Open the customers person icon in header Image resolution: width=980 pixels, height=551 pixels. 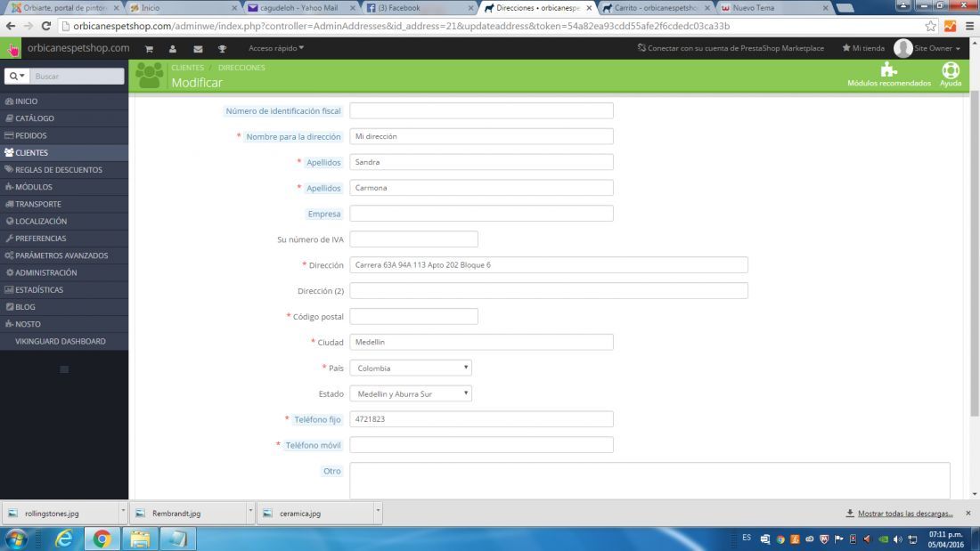click(x=173, y=49)
